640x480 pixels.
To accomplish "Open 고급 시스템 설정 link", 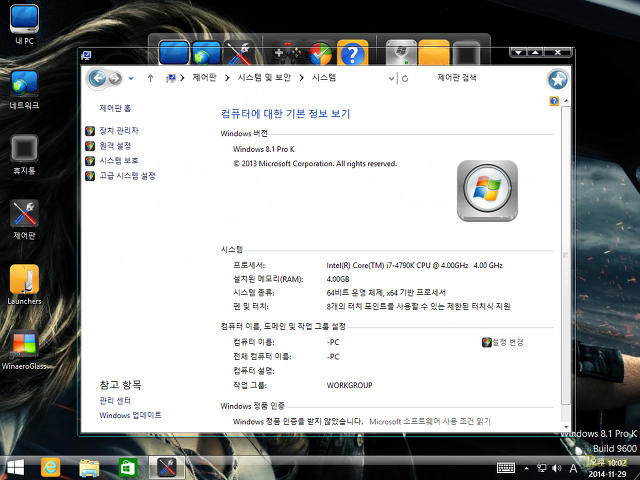I will click(x=127, y=176).
